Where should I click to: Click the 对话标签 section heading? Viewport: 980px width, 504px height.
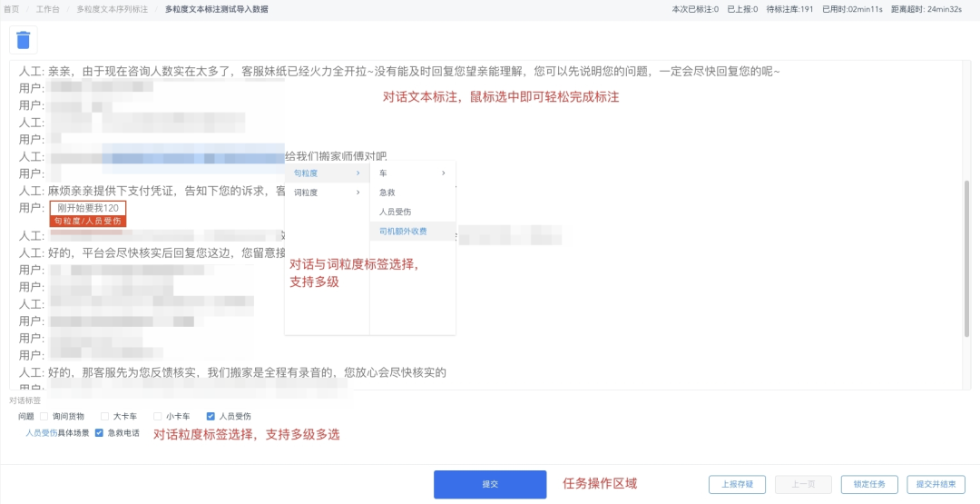25,400
